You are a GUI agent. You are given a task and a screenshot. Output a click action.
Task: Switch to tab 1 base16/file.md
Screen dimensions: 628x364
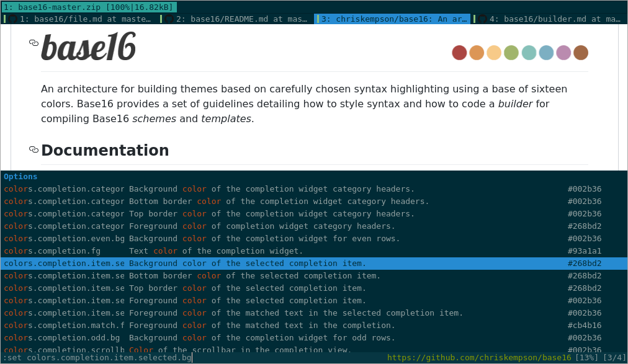pos(78,19)
